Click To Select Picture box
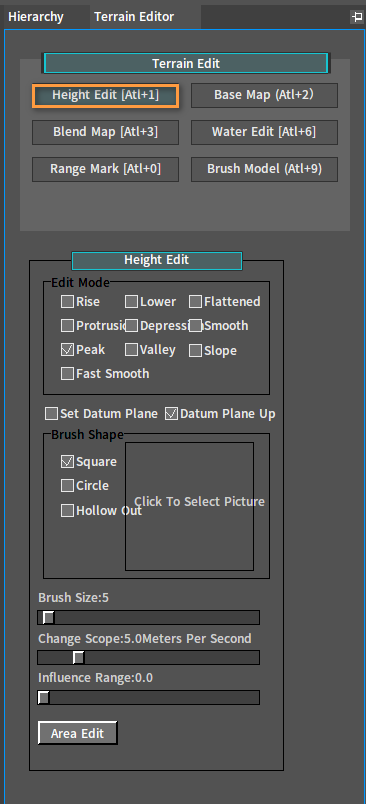366x804 pixels. 190,507
